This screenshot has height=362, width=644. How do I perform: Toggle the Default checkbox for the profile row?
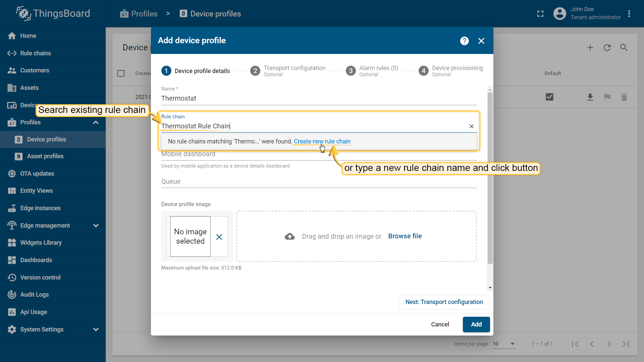[x=549, y=97]
